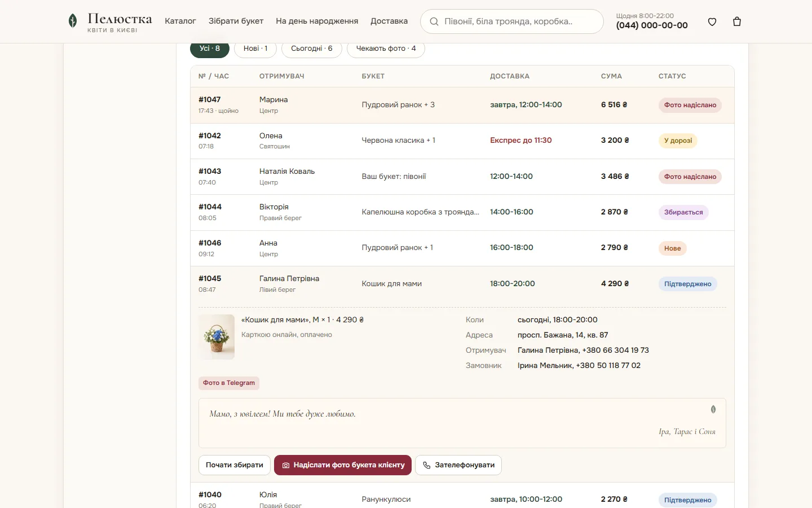Image resolution: width=812 pixels, height=508 pixels.
Task: Click the Нове status badge
Action: (672, 248)
